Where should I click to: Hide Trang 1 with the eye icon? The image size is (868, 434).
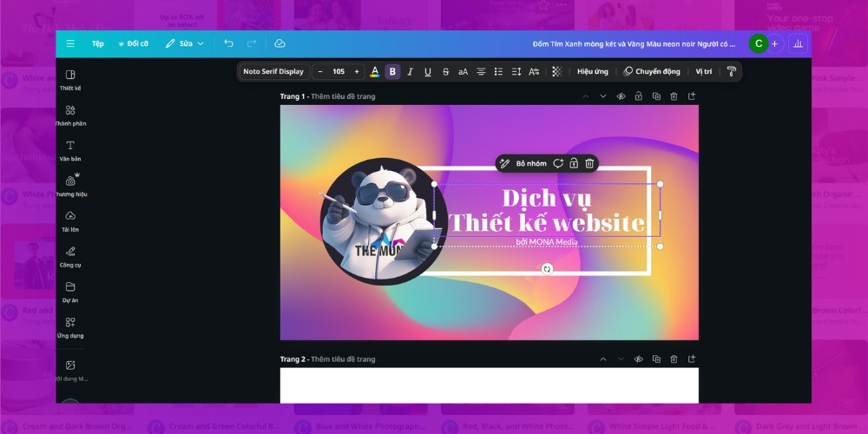coord(621,96)
